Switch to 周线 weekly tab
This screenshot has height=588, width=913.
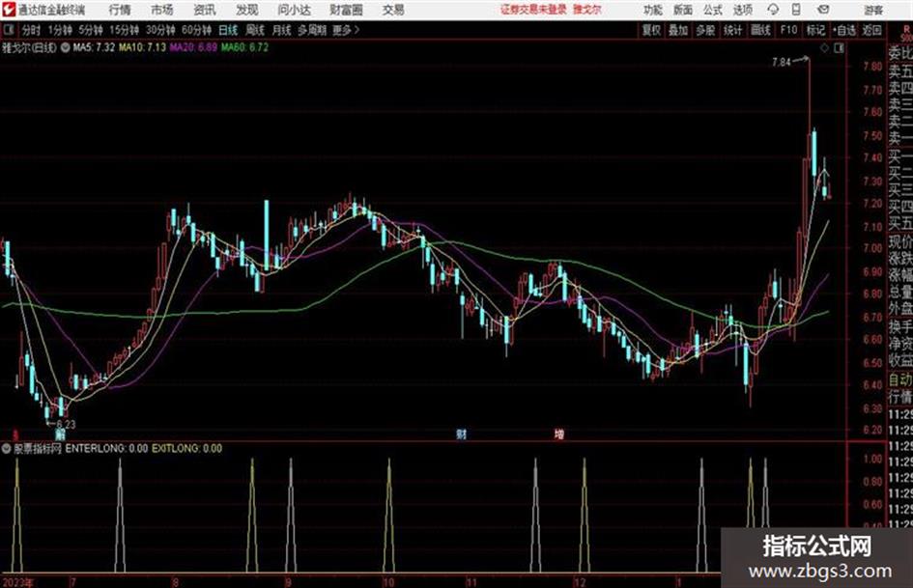point(255,30)
